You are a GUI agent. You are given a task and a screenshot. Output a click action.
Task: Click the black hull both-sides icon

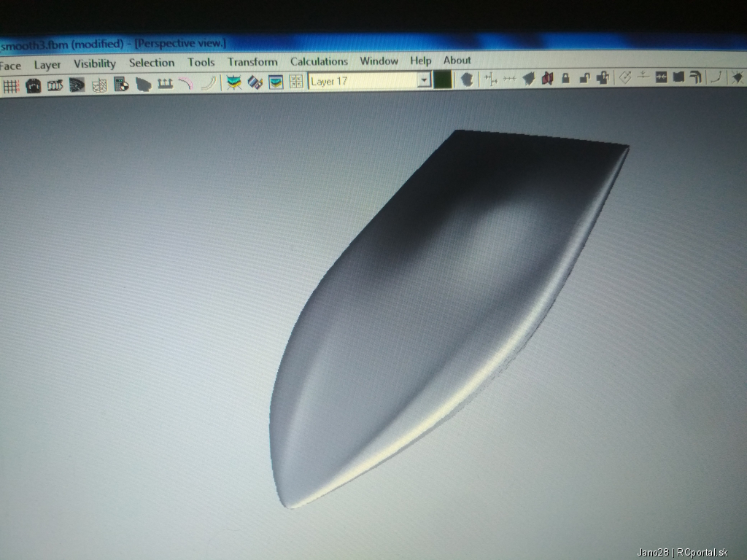point(33,86)
